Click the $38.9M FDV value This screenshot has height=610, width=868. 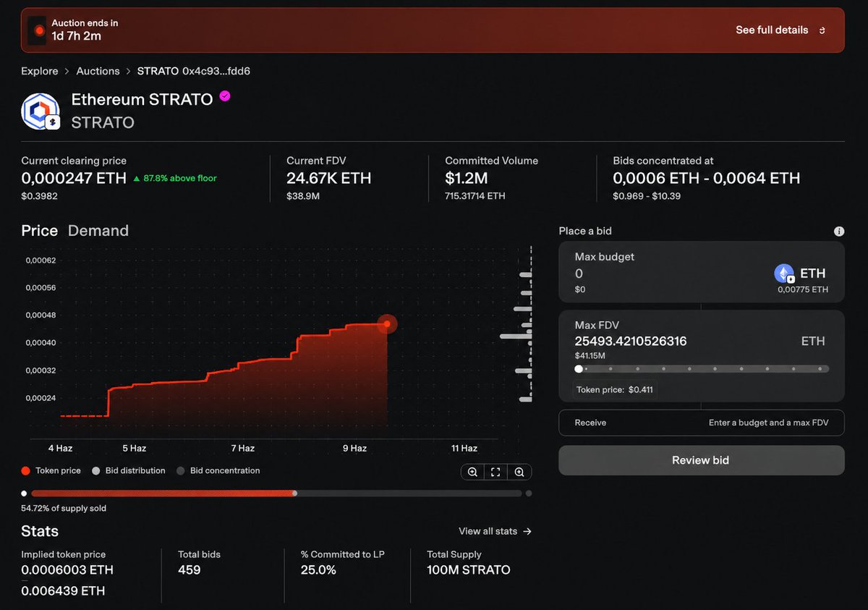pyautogui.click(x=303, y=196)
